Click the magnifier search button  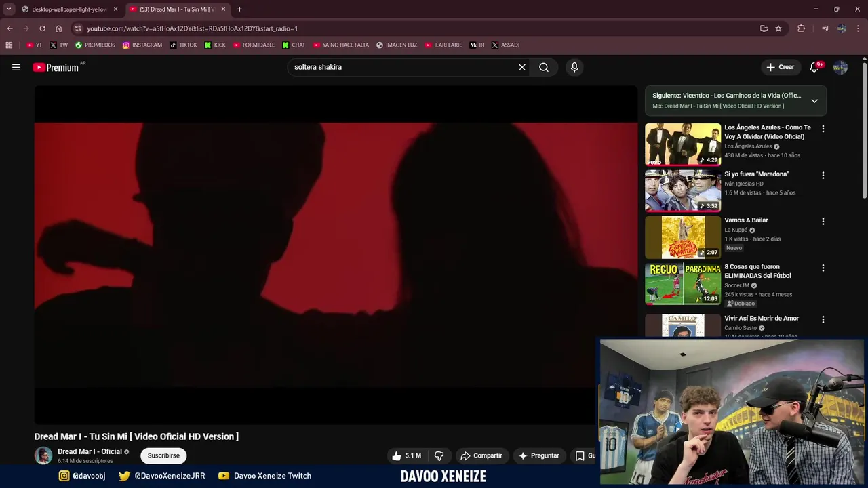(544, 67)
